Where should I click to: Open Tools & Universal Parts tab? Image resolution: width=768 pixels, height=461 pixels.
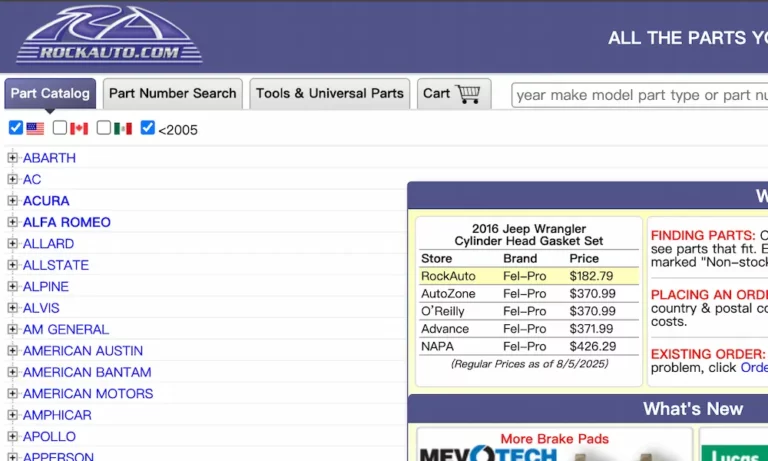(330, 94)
